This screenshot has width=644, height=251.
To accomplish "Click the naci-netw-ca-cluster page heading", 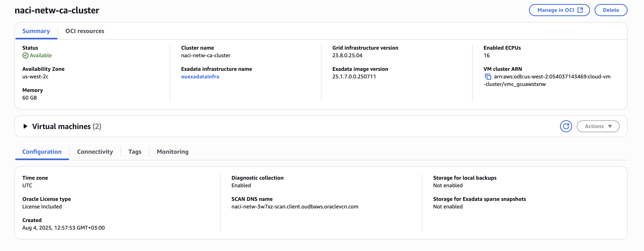I will (x=57, y=10).
